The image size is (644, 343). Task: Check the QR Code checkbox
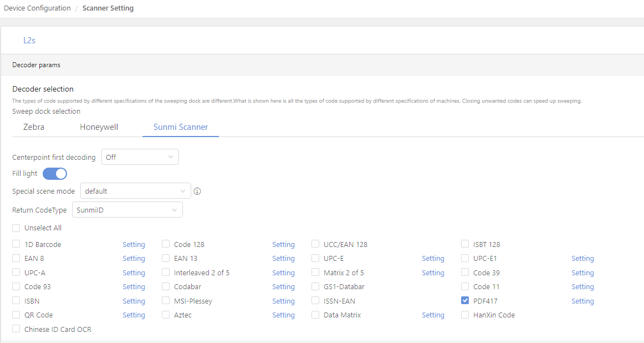(16, 315)
